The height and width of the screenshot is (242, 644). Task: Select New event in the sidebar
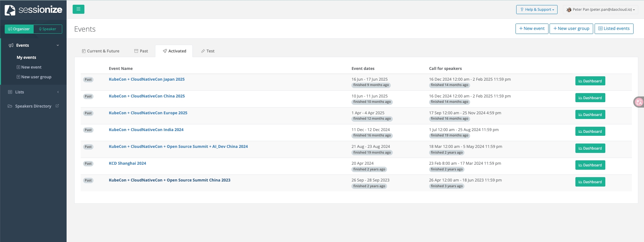point(31,67)
